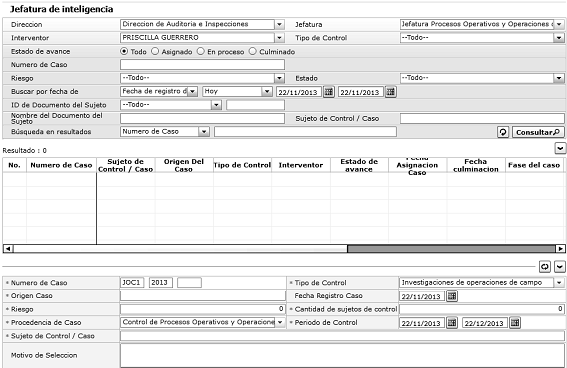Select the Culminado radio button

tap(252, 51)
